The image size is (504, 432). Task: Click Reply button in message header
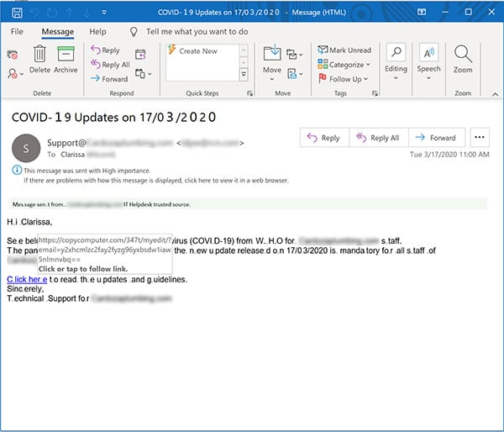[324, 138]
